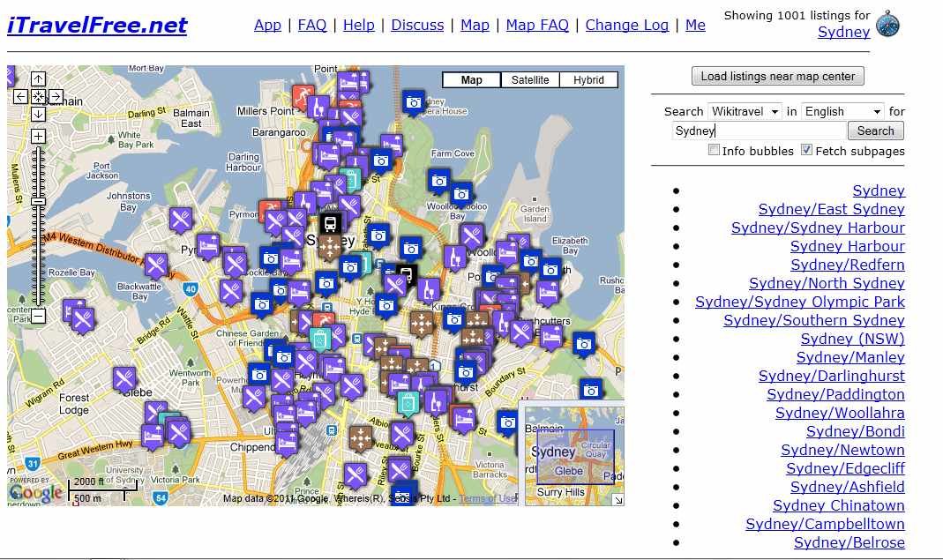943x560 pixels.
Task: Open the restaurant marker above Blackwattle Bay
Action: [x=156, y=265]
